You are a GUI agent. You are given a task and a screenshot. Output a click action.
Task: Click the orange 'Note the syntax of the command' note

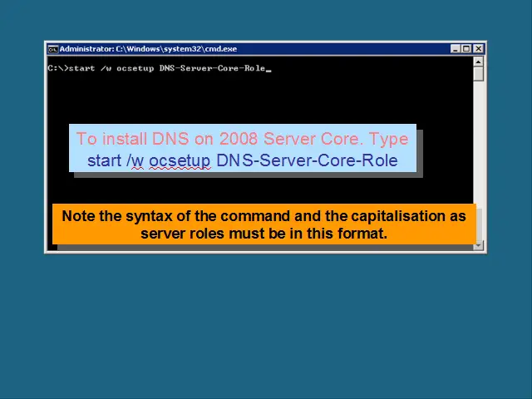point(264,224)
